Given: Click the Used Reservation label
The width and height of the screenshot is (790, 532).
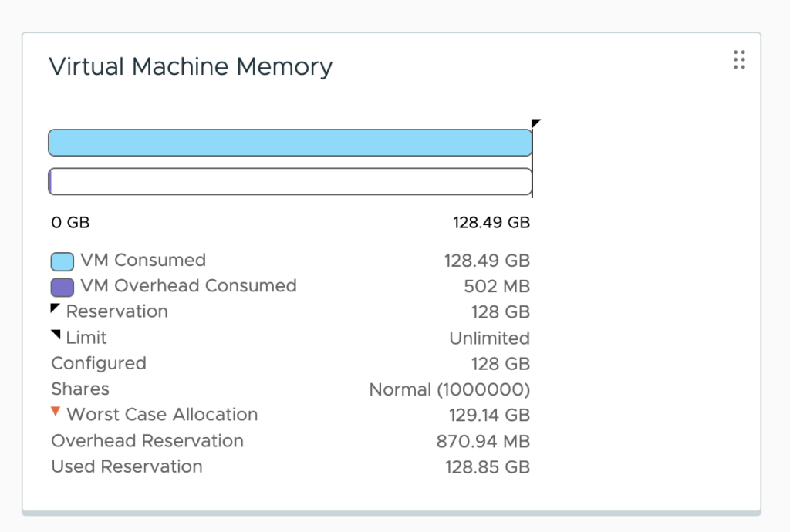Looking at the screenshot, I should click(x=127, y=466).
